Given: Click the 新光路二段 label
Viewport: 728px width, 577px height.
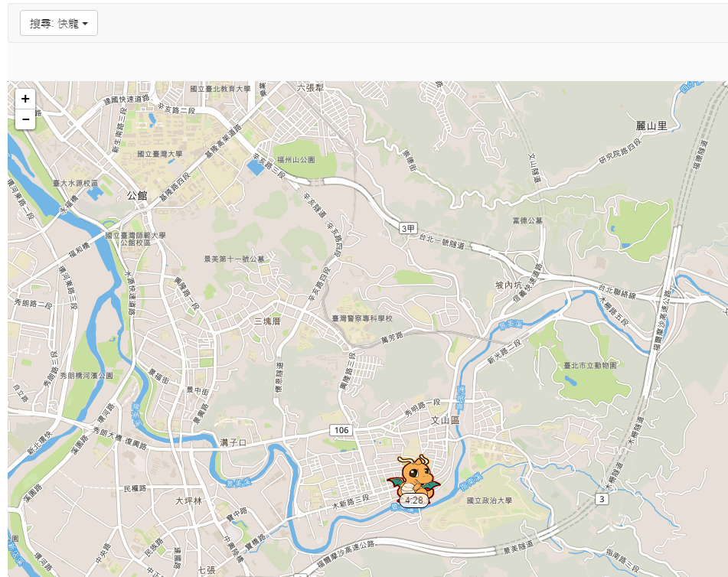Looking at the screenshot, I should pos(504,352).
